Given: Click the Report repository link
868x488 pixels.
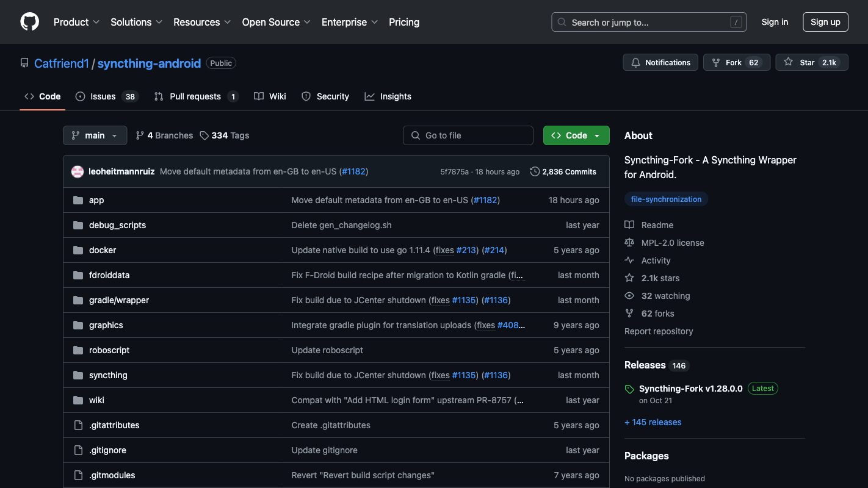Looking at the screenshot, I should [x=659, y=331].
